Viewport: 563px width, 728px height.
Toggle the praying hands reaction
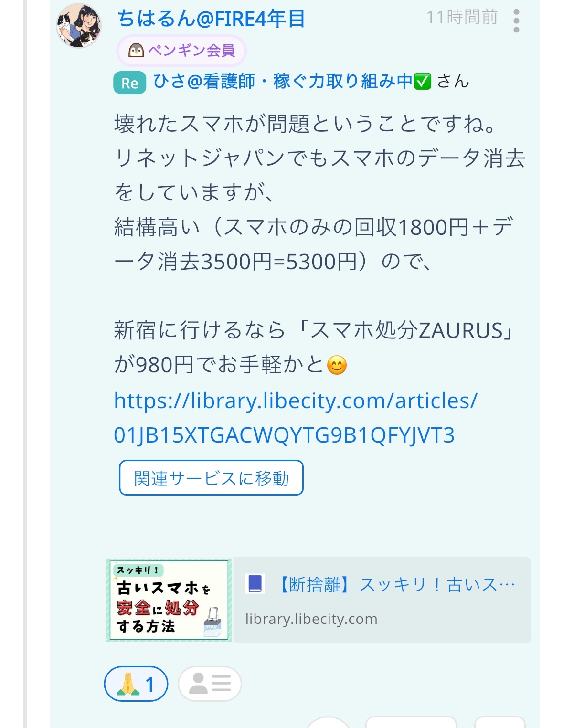click(x=136, y=684)
